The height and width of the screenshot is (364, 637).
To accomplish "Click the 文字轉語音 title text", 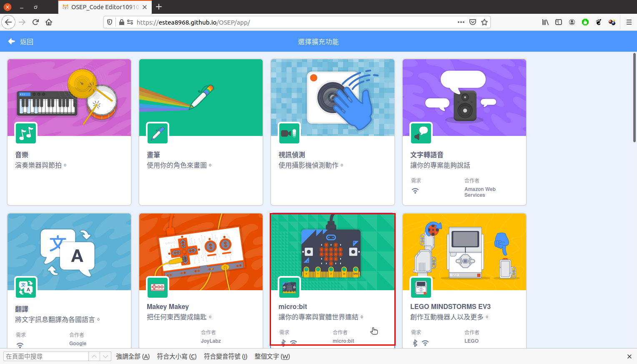I will (x=427, y=155).
